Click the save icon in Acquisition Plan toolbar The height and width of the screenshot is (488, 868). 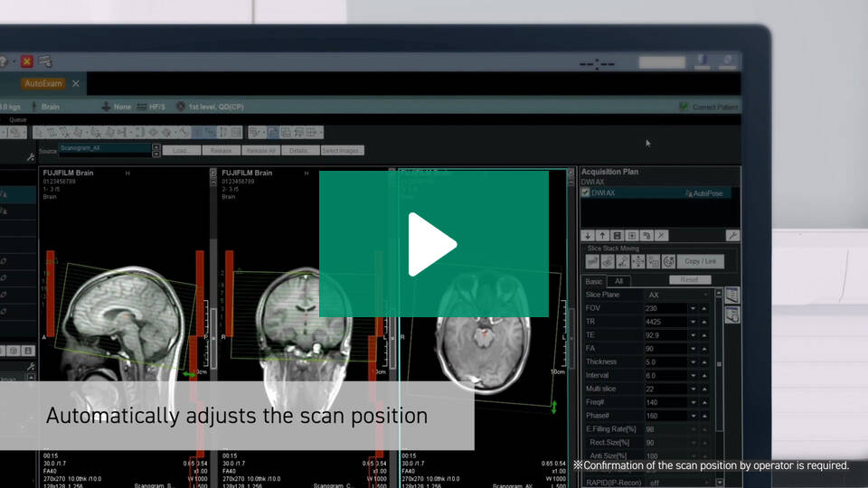click(618, 236)
